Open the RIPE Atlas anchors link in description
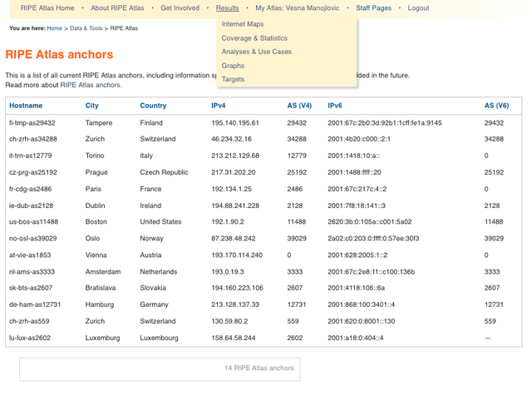This screenshot has height=396, width=532. point(90,85)
